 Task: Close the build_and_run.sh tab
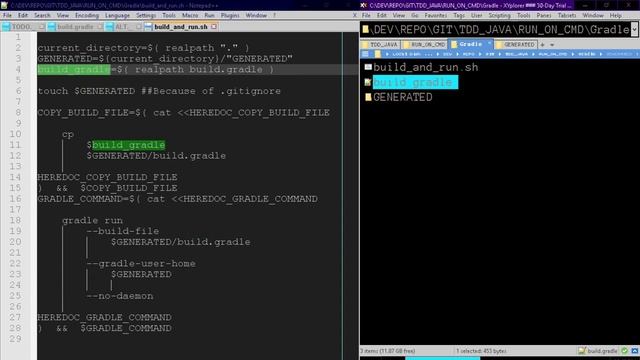pos(213,27)
